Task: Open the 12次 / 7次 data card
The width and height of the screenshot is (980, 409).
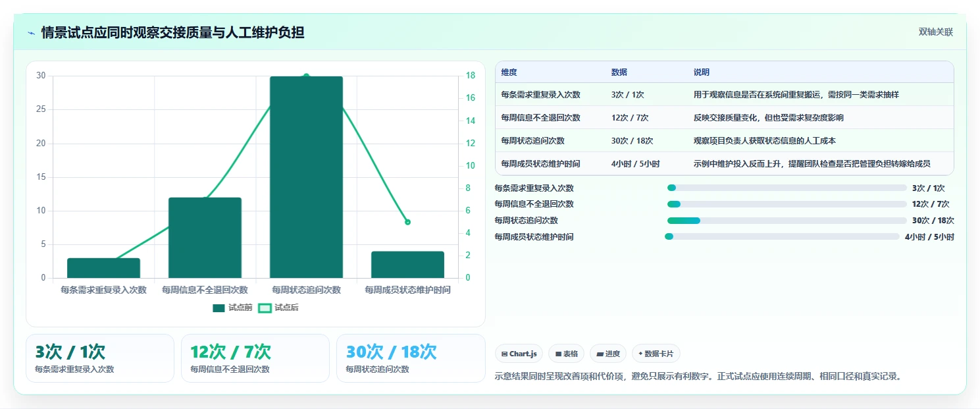Action: pos(255,358)
